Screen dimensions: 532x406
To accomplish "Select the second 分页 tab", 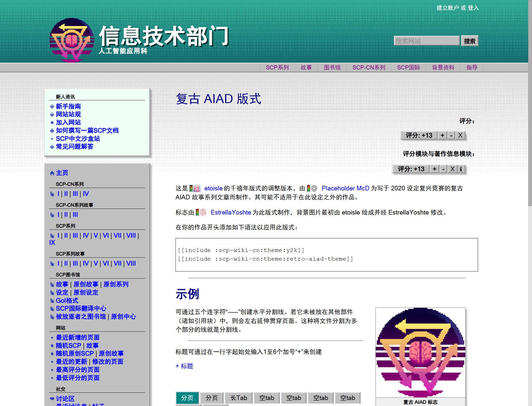I will 212,398.
